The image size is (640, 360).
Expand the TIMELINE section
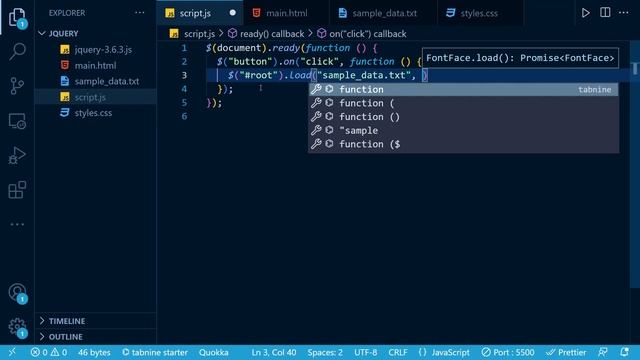tap(96, 321)
